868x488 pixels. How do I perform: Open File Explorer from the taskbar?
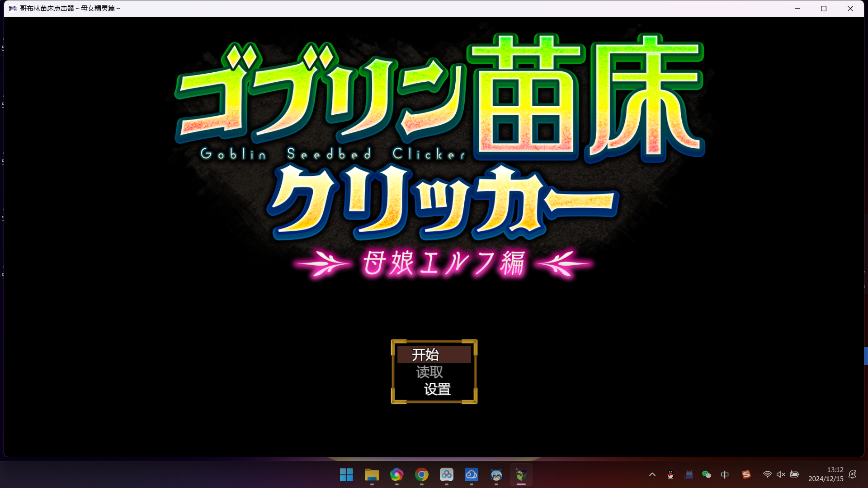pos(372,475)
